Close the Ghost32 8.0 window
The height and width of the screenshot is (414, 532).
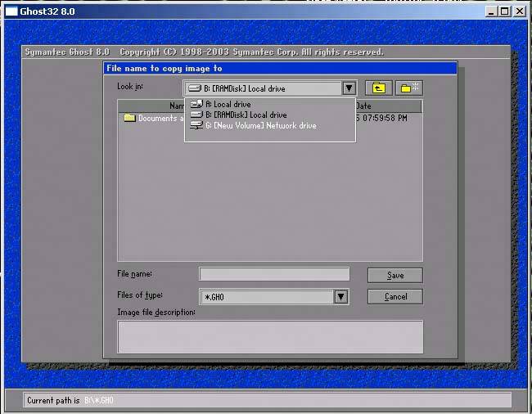coord(520,11)
